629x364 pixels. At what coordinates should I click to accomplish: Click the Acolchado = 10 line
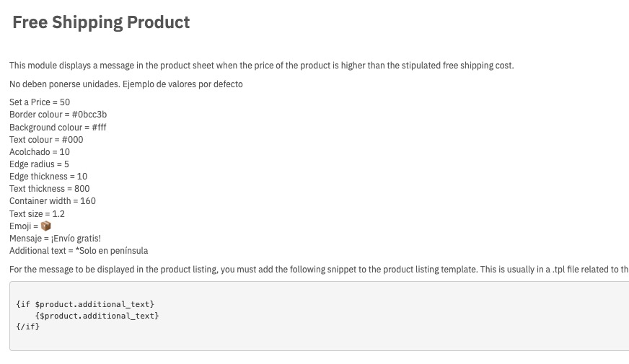pos(39,152)
